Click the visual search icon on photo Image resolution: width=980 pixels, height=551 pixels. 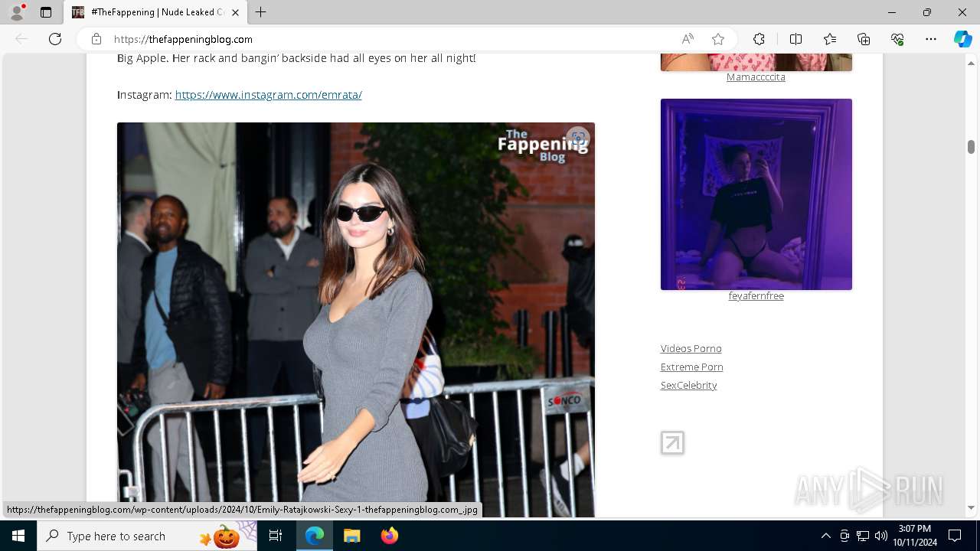tap(578, 139)
